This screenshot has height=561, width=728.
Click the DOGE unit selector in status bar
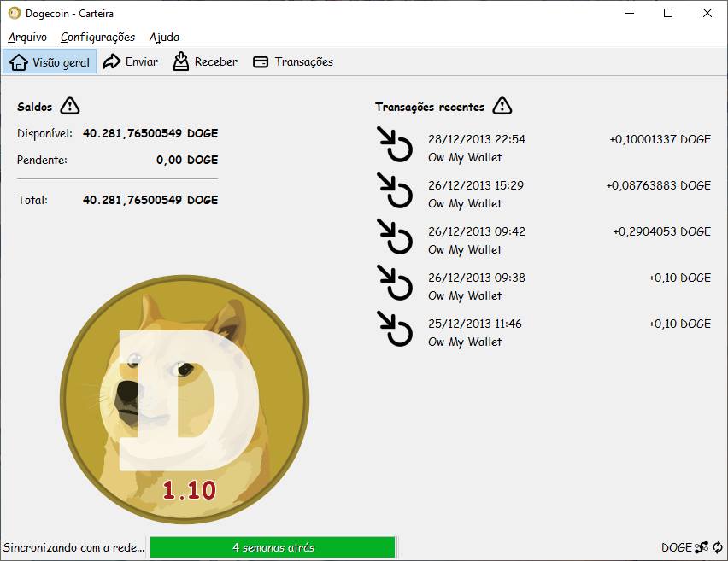677,547
